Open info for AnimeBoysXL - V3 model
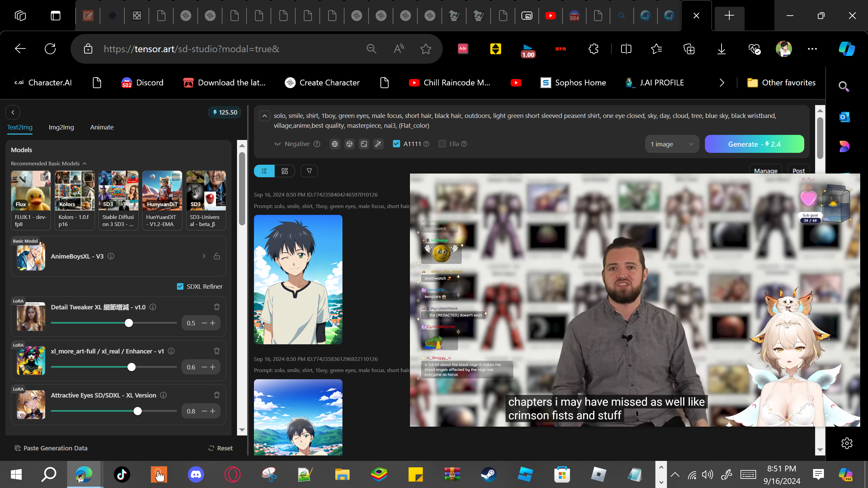868x488 pixels. (111, 256)
